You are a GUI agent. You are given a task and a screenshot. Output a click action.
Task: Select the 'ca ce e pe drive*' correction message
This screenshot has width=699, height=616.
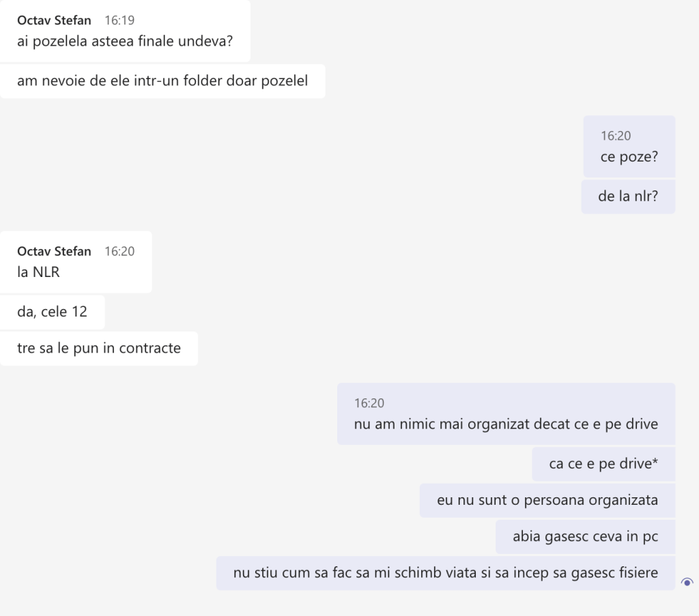coord(603,464)
